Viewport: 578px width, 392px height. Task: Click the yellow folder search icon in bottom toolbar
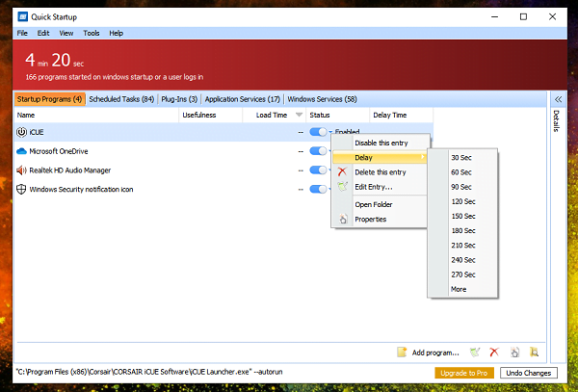pyautogui.click(x=534, y=353)
